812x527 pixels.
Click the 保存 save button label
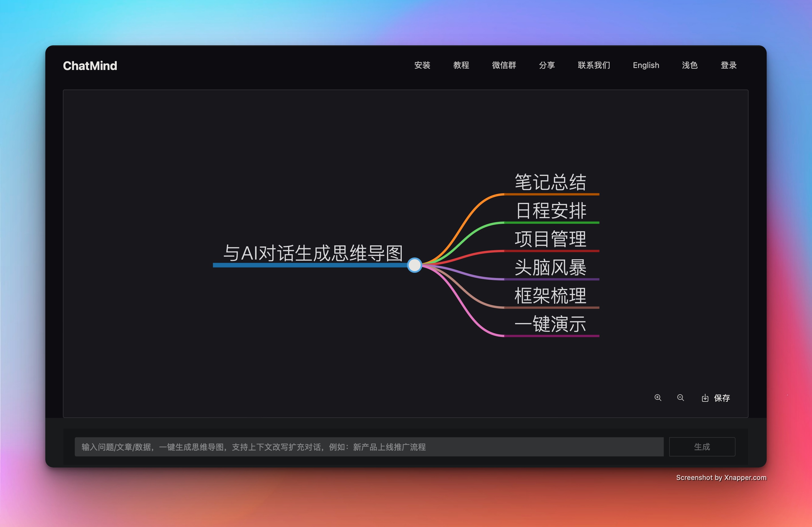point(722,398)
